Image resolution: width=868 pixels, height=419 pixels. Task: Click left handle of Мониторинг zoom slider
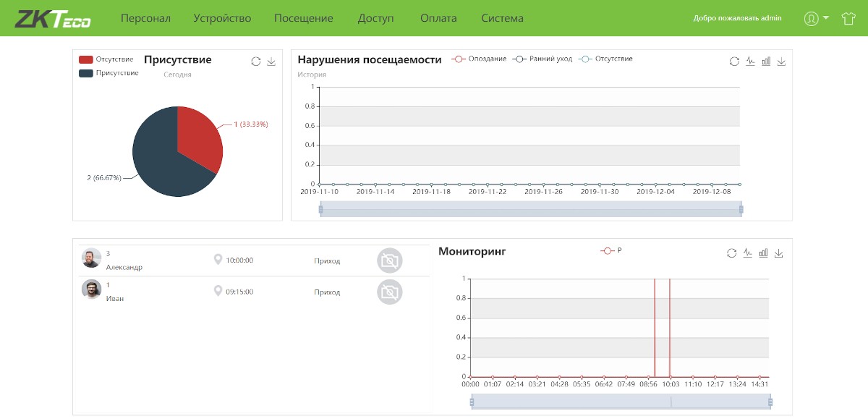(x=472, y=402)
